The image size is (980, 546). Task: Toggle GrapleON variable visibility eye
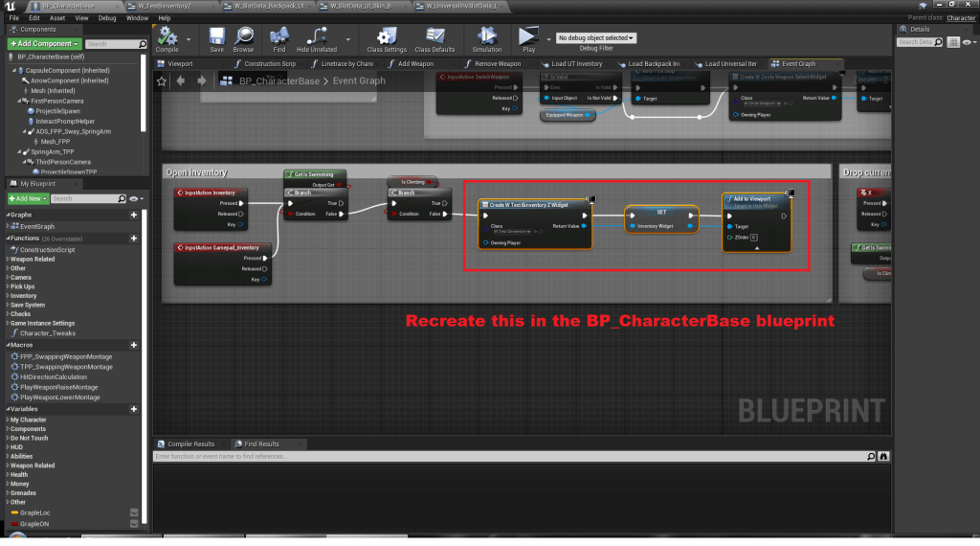coord(134,524)
